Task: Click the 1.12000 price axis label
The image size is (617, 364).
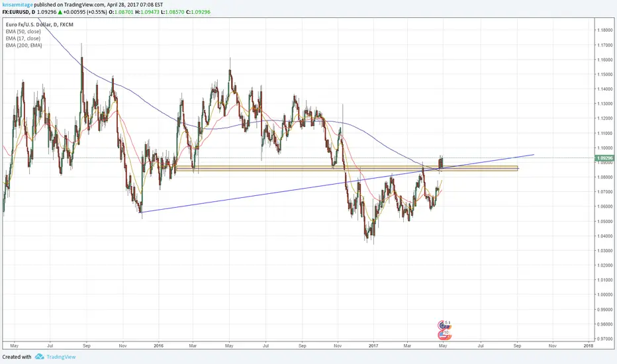Action: click(x=605, y=118)
